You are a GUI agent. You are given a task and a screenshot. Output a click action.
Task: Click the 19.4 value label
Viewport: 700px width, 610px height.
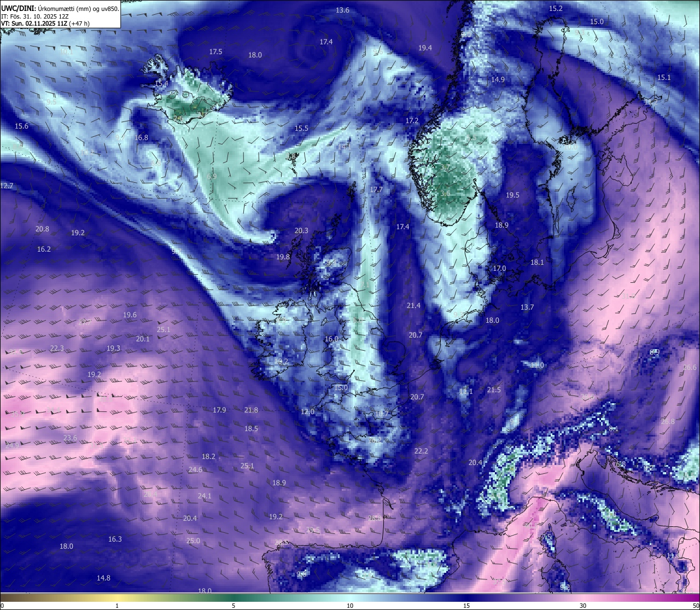click(x=425, y=48)
